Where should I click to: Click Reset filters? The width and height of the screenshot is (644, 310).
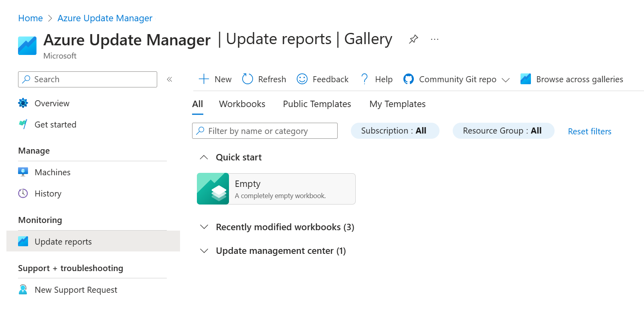click(589, 131)
